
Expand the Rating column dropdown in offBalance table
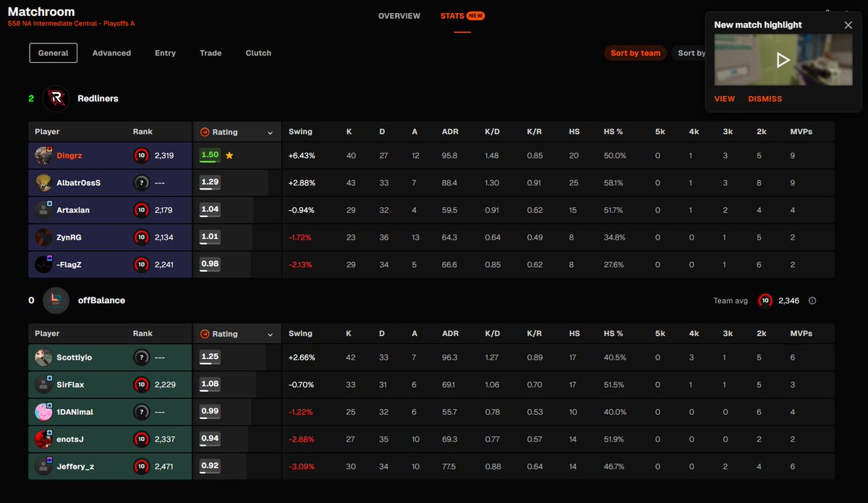(270, 334)
